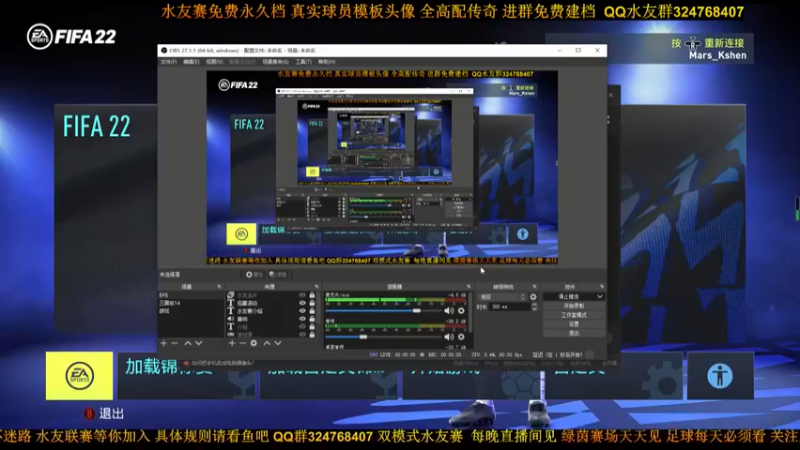Open the 工具(T) menu
The width and height of the screenshot is (800, 450).
tap(304, 62)
